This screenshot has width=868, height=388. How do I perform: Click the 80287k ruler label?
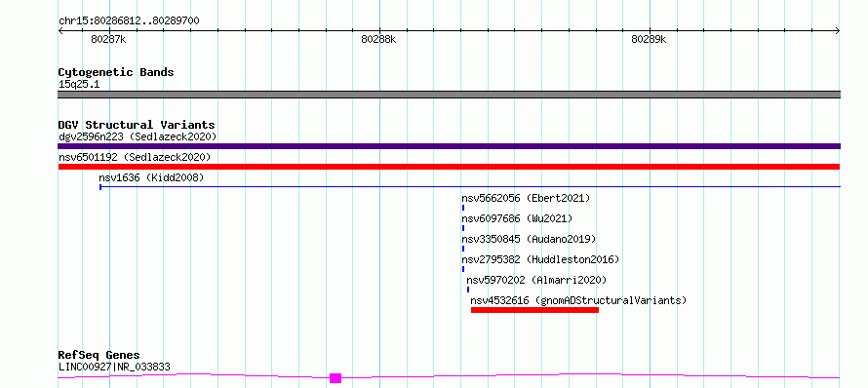108,39
